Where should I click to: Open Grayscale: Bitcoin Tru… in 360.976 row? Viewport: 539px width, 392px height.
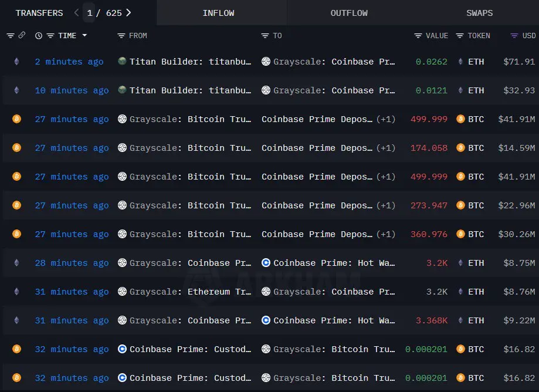[190, 234]
